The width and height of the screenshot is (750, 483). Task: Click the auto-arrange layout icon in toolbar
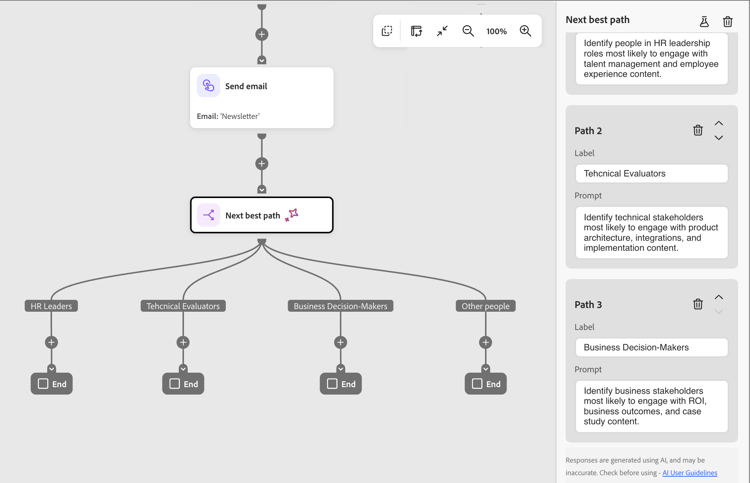pos(416,31)
